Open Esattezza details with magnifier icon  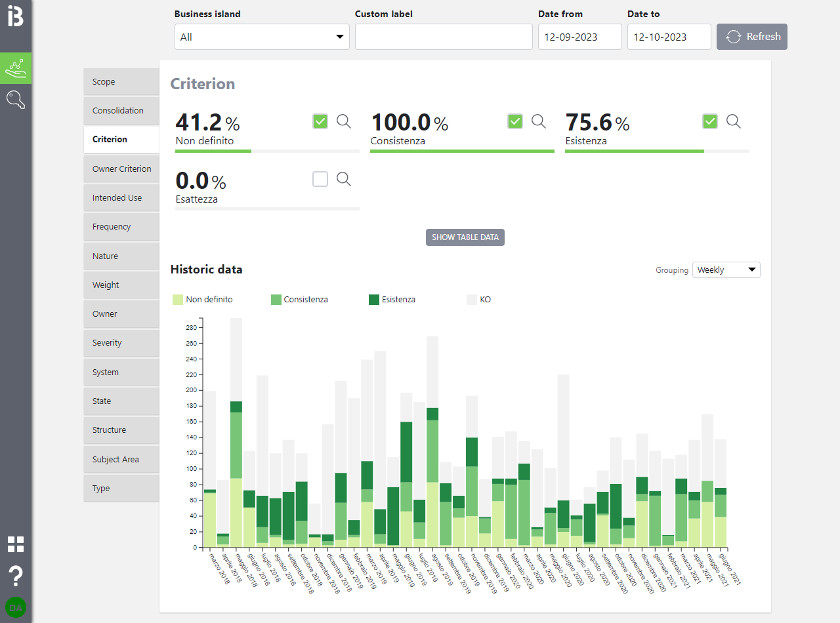pyautogui.click(x=344, y=179)
